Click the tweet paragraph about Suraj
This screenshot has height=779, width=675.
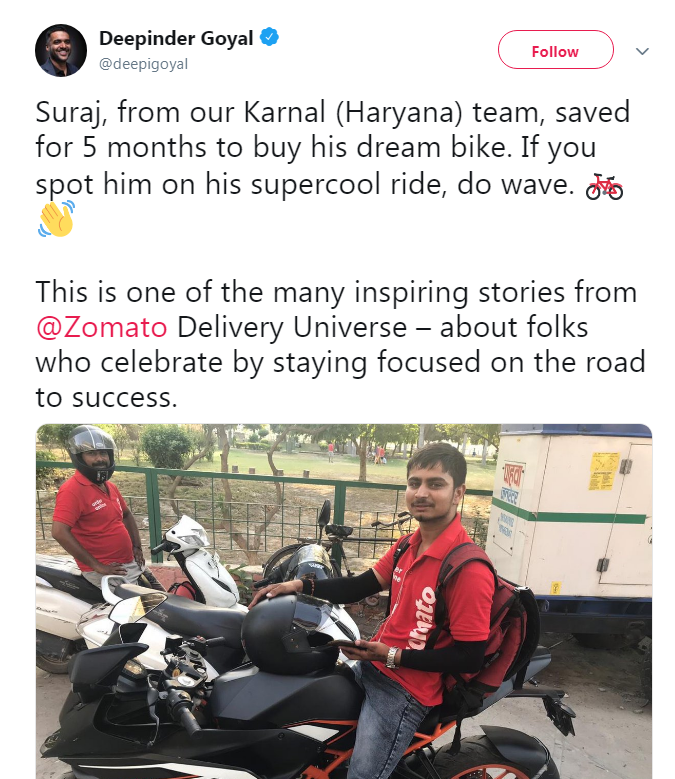pos(333,166)
